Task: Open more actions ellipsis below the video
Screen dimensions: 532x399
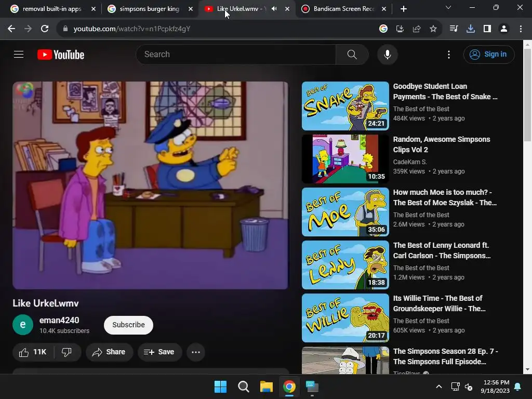Action: (196, 352)
